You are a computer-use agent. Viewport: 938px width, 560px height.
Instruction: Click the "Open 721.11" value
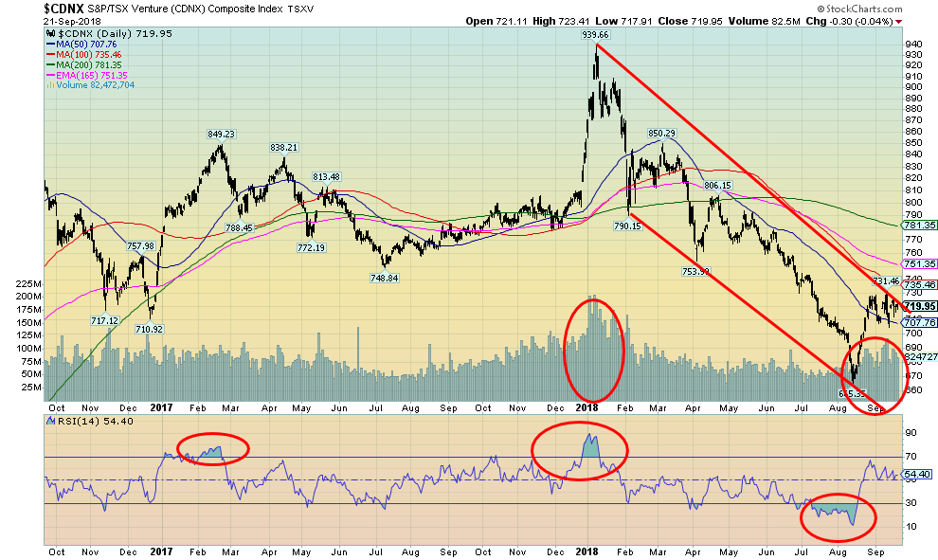tap(496, 21)
